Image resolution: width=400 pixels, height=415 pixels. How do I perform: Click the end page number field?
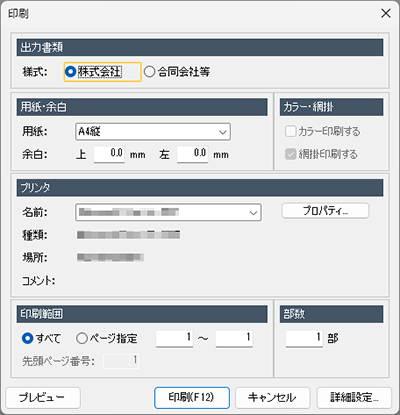(234, 339)
